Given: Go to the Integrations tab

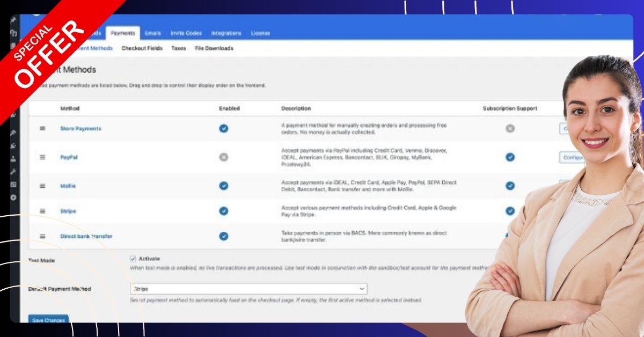Looking at the screenshot, I should [226, 33].
